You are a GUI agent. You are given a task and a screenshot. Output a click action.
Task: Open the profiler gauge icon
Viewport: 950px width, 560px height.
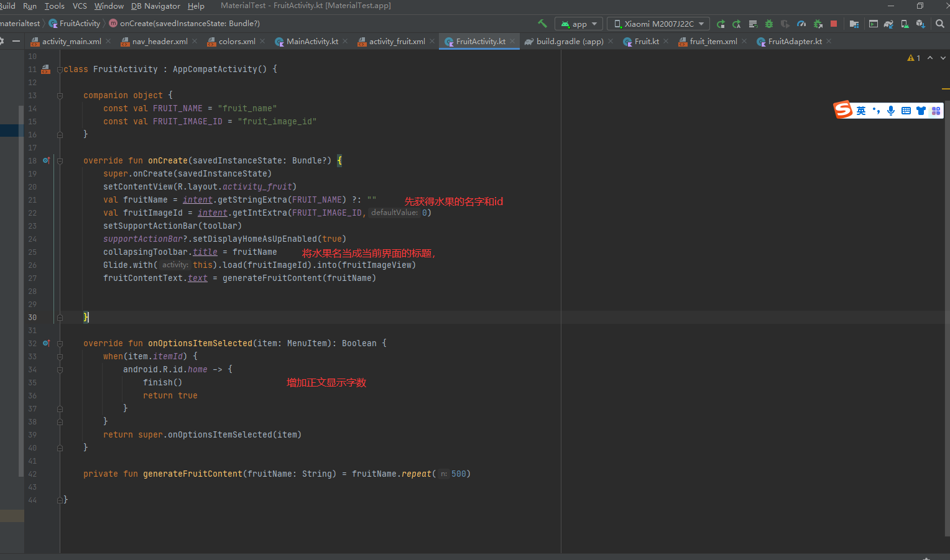pyautogui.click(x=801, y=24)
